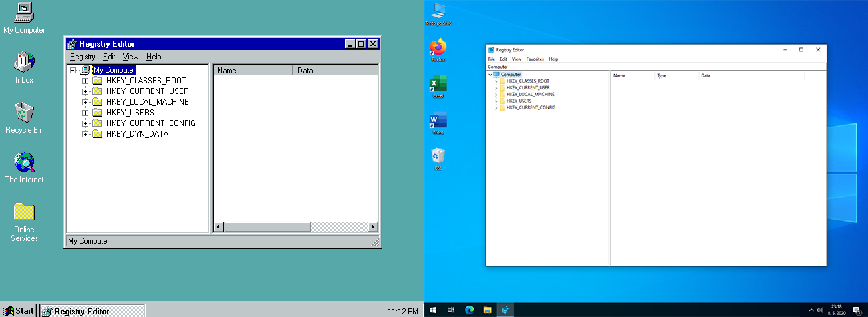This screenshot has width=868, height=317.
Task: Open the Excel desktop shortcut
Action: pos(438,84)
